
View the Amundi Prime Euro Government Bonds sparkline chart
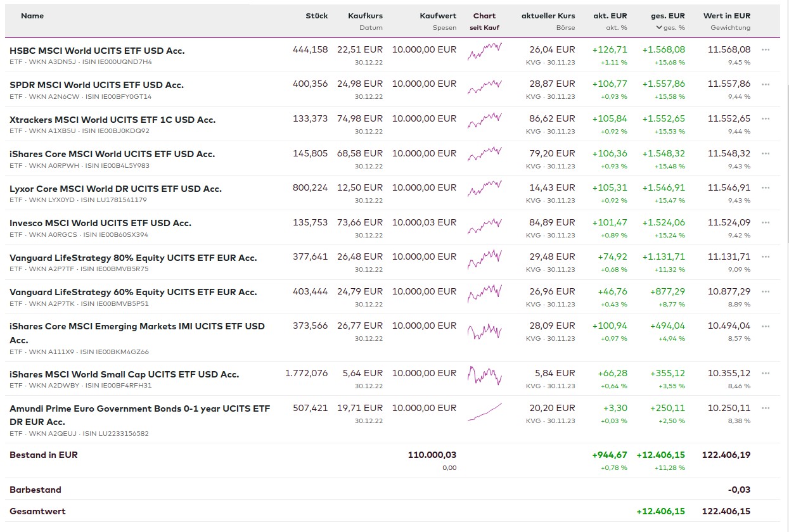point(484,412)
